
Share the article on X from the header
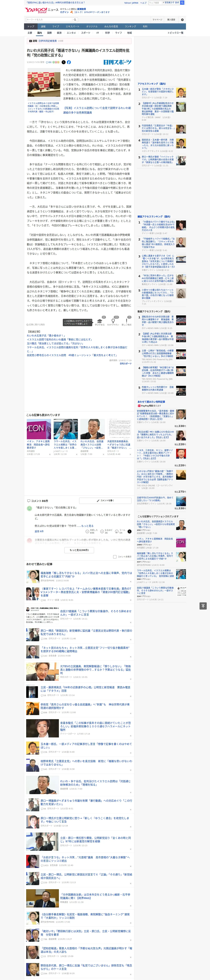[64, 62]
